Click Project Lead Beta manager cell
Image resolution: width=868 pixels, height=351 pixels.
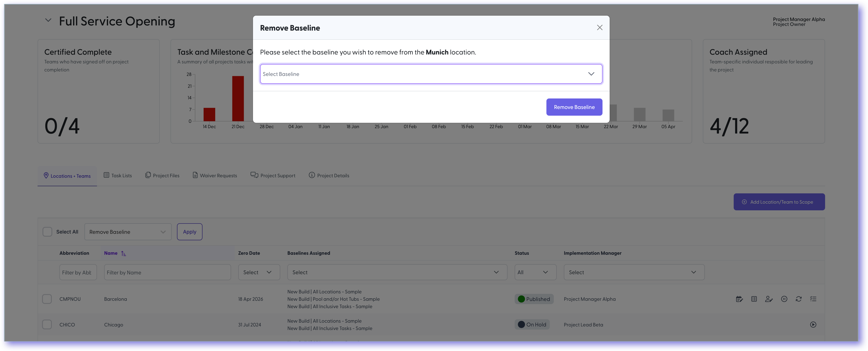583,325
